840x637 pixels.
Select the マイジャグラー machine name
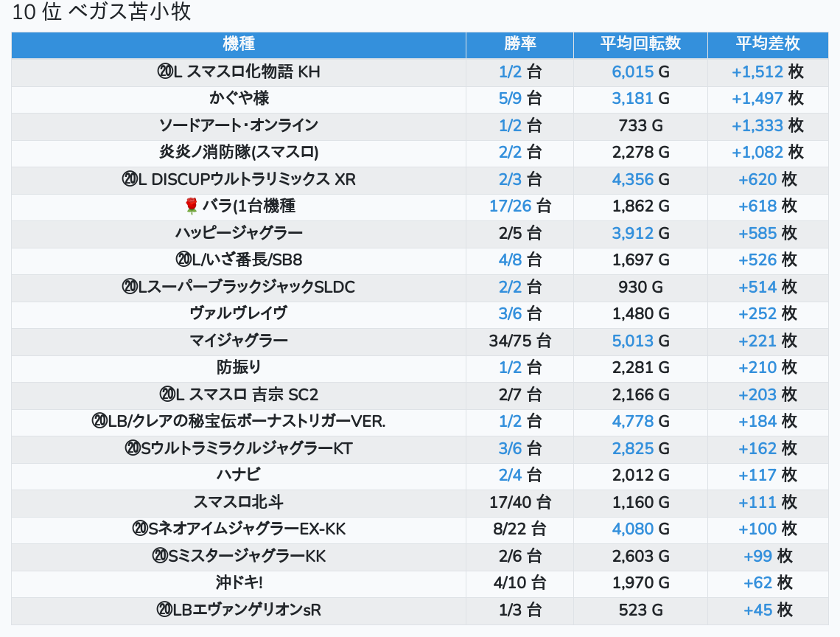(239, 341)
